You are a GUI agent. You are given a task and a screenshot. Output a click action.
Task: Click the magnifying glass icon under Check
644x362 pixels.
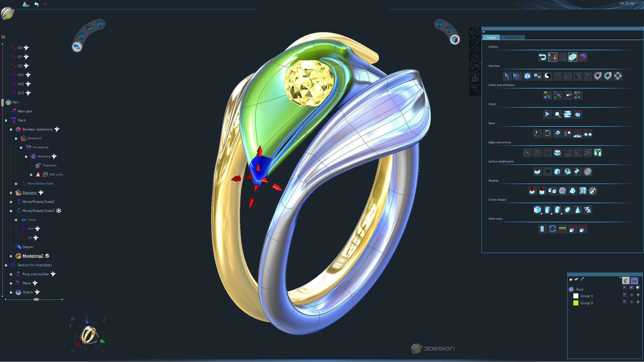(x=557, y=114)
